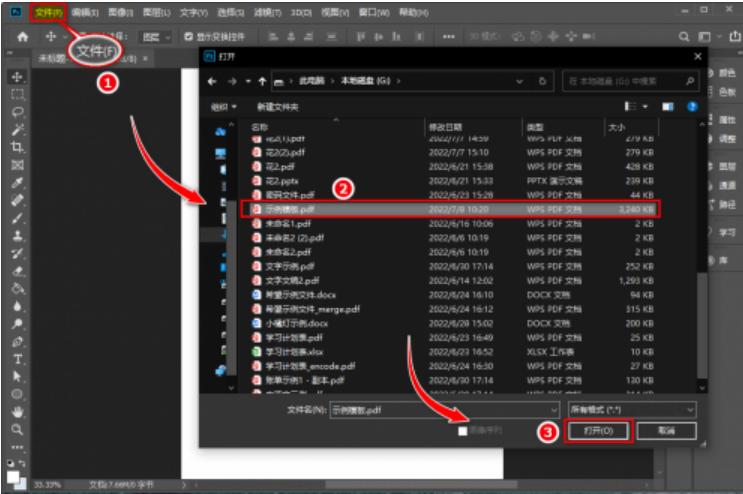Select the Paint Bucket tool
743x494 pixels.
pyautogui.click(x=17, y=288)
